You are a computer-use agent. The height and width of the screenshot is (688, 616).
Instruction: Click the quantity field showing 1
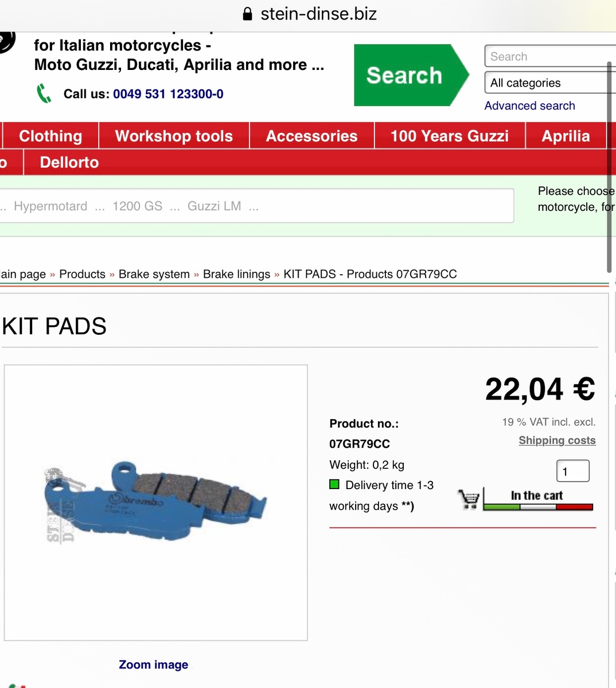tap(573, 471)
